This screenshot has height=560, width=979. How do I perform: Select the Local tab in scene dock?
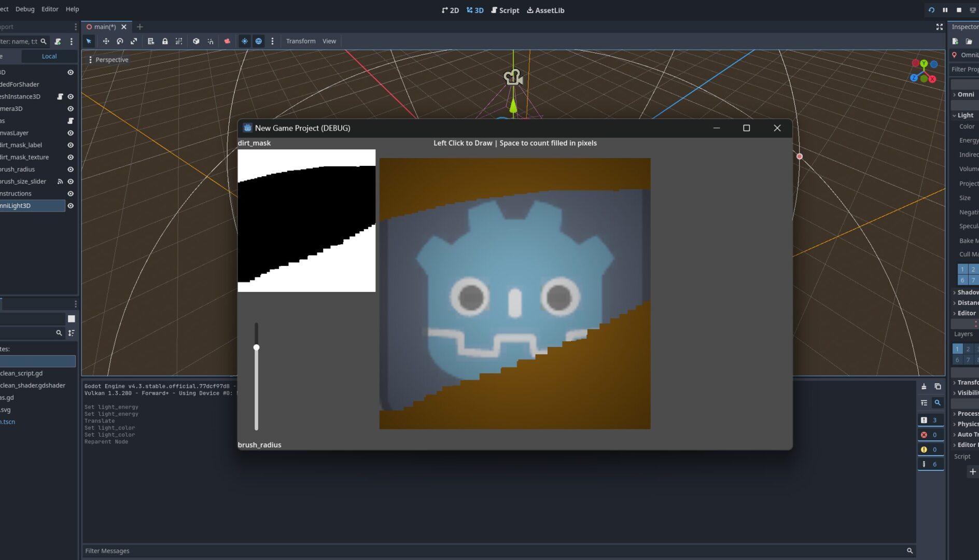coord(49,56)
